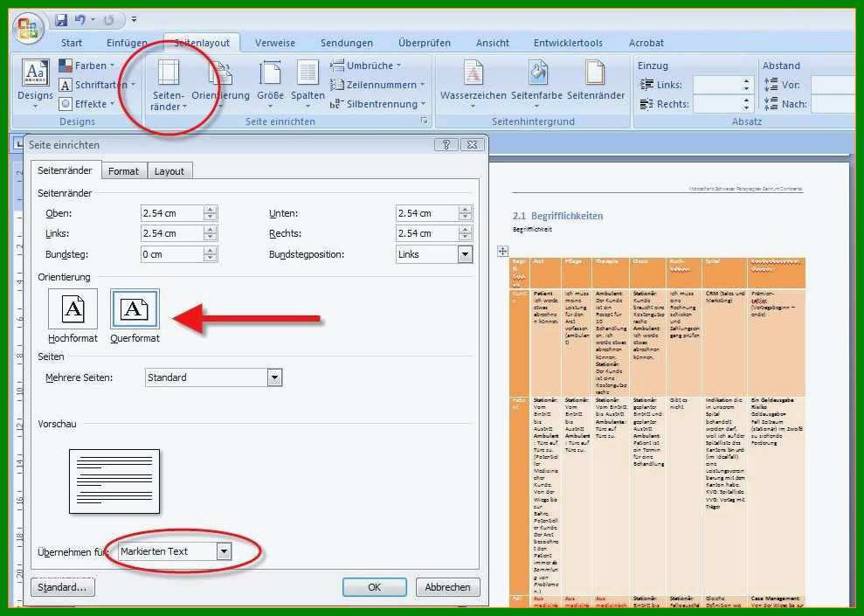
Task: Open the Silbentrennung hyphenation menu
Action: click(x=377, y=104)
